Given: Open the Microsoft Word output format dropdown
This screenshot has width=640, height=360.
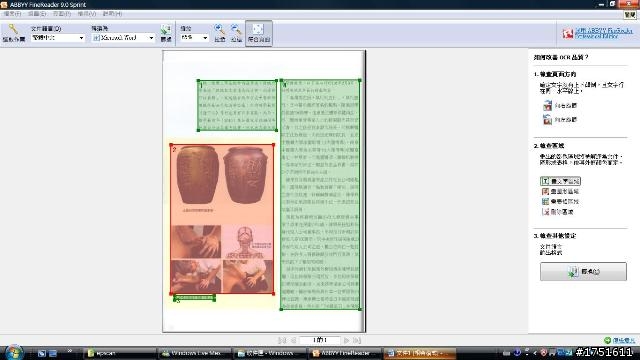Looking at the screenshot, I should (123, 38).
